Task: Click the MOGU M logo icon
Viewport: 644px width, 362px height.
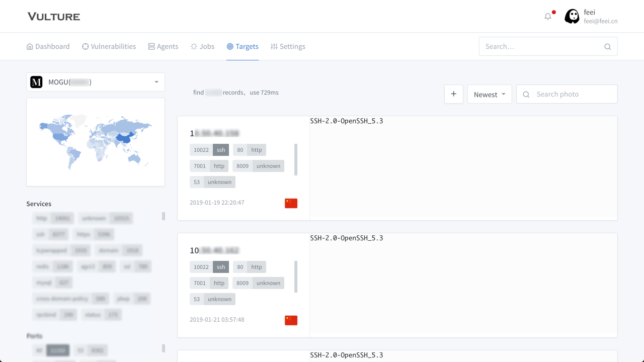Action: [x=36, y=82]
